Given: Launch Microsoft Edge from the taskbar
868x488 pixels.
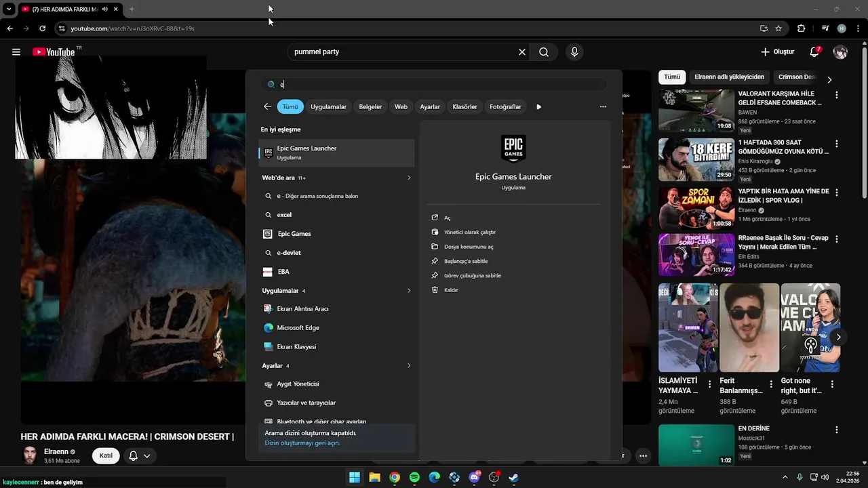Looking at the screenshot, I should (x=434, y=477).
